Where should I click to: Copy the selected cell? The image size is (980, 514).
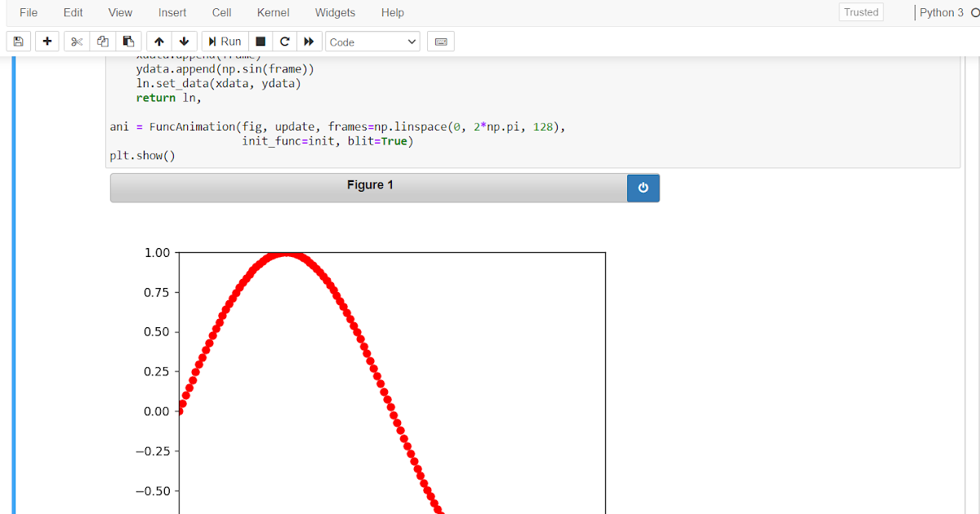point(102,41)
